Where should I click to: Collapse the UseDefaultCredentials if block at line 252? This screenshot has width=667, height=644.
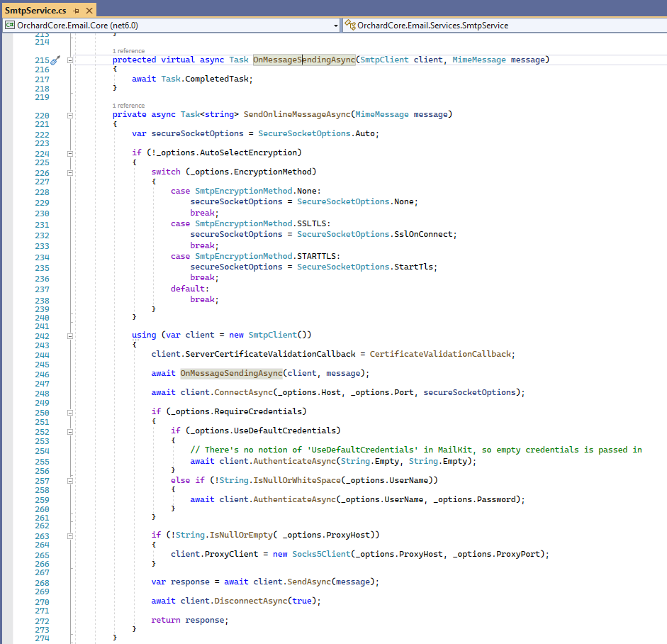[x=70, y=432]
